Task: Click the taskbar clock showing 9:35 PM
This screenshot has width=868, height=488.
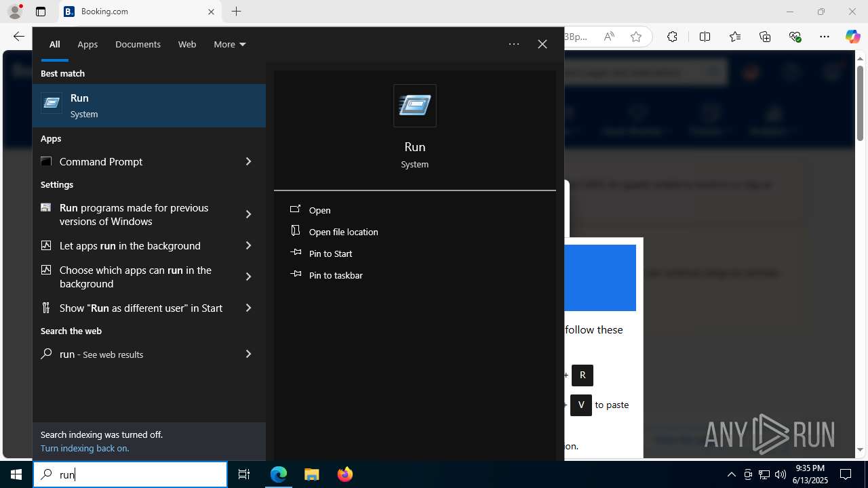Action: tap(810, 474)
